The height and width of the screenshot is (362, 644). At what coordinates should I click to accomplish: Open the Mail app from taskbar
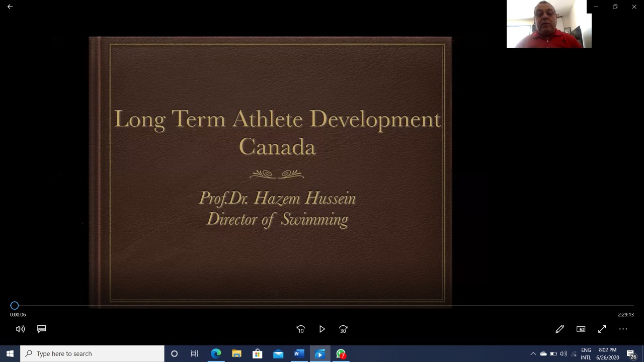click(278, 353)
